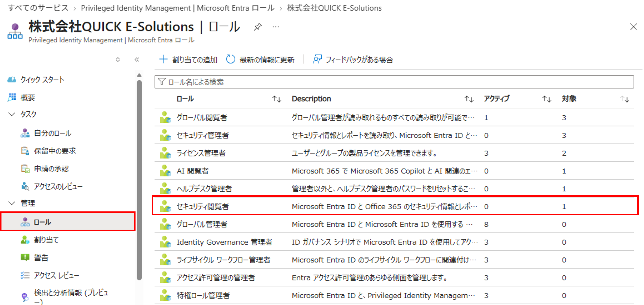Close the ロール blade with the X
This screenshot has height=305, width=644.
coord(633,27)
